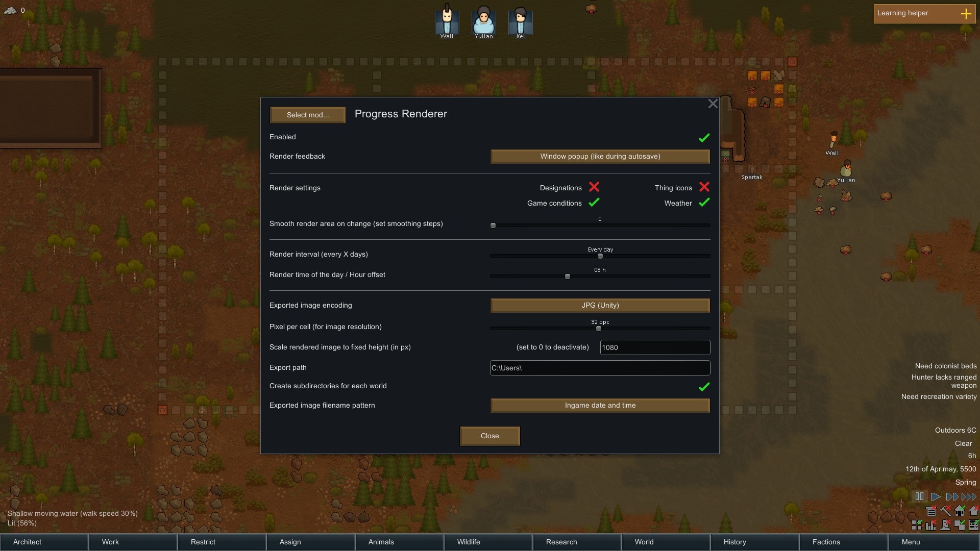Viewport: 980px width, 551px height.
Task: Click the Yulian colonist portrait icon
Action: pos(484,20)
